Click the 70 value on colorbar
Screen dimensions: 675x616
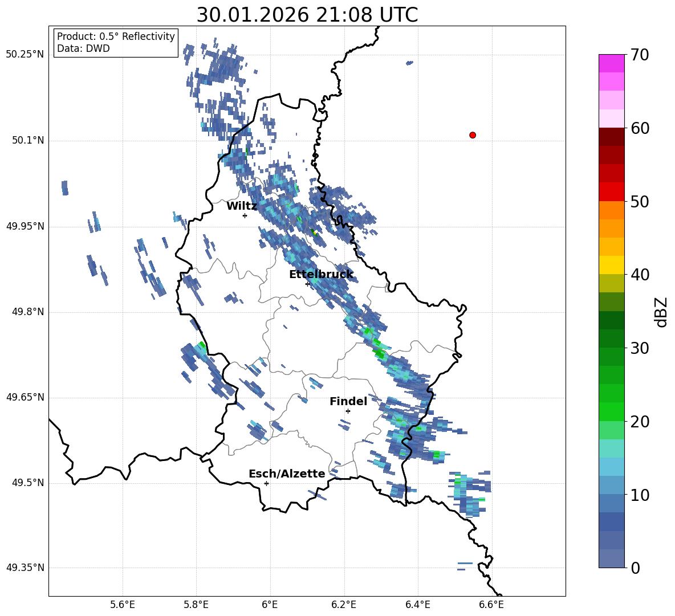pyautogui.click(x=640, y=55)
